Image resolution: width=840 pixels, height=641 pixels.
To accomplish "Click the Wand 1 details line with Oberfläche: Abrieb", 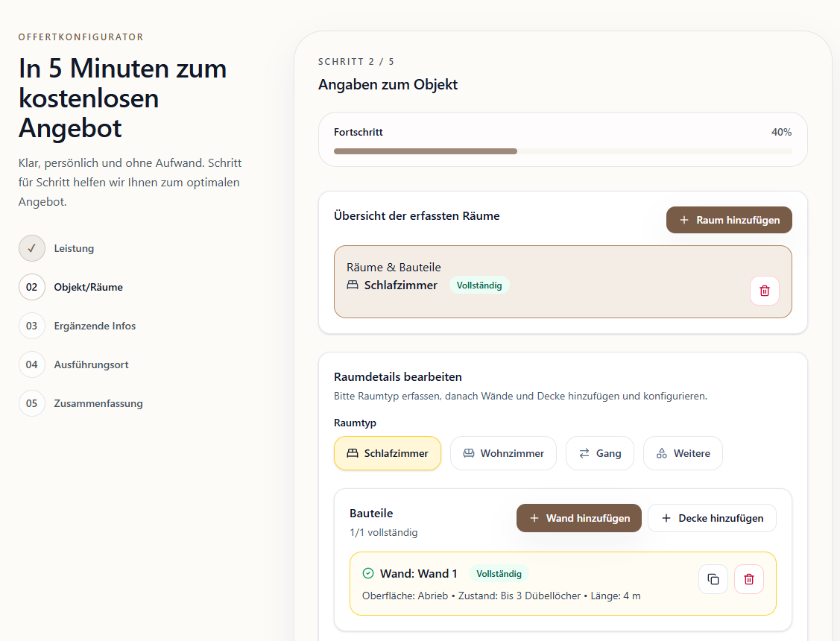I will click(x=502, y=596).
